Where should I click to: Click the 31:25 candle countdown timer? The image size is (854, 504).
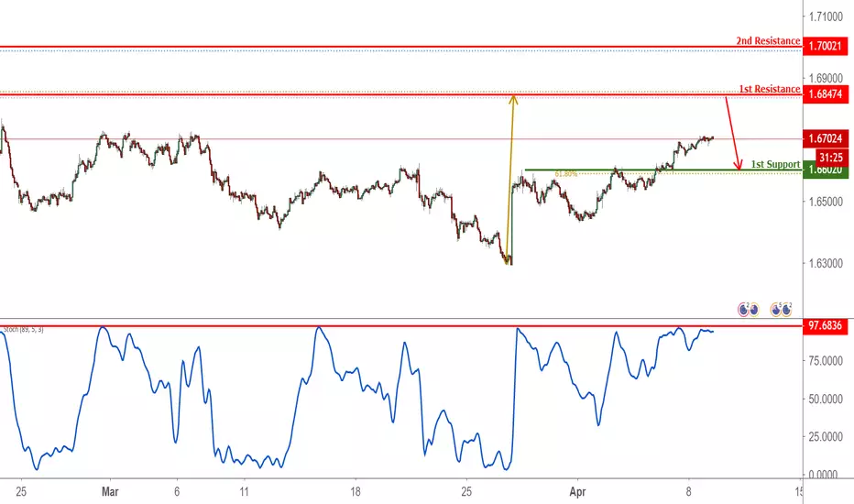pyautogui.click(x=831, y=158)
